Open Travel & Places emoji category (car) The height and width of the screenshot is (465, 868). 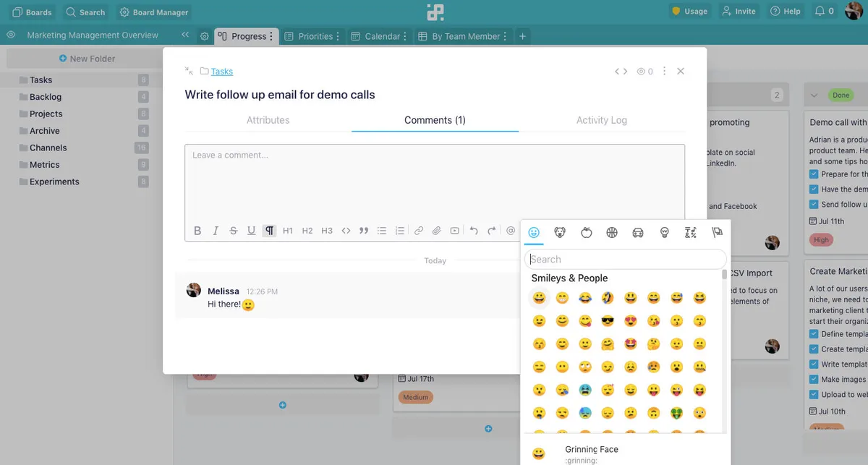638,232
